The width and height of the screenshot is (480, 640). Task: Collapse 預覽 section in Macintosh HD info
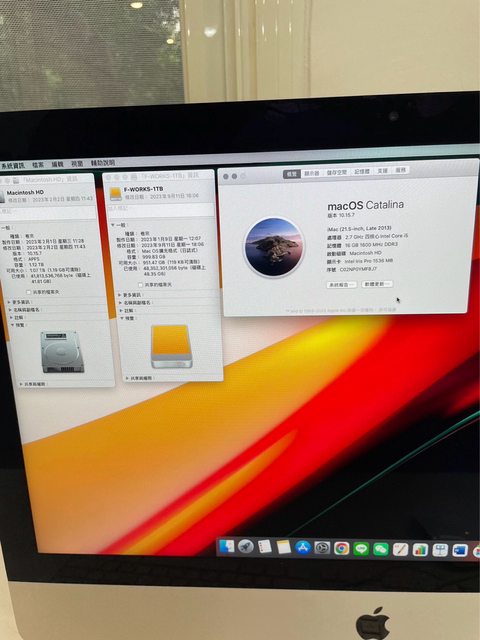pyautogui.click(x=12, y=325)
